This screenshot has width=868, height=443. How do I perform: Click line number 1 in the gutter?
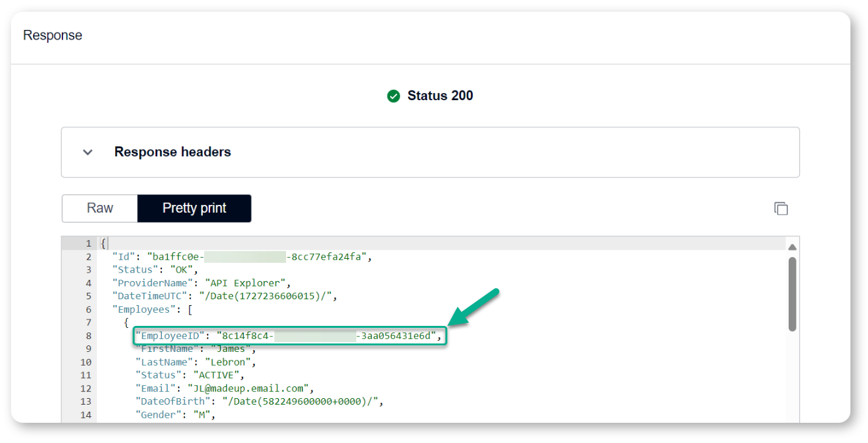click(x=88, y=243)
